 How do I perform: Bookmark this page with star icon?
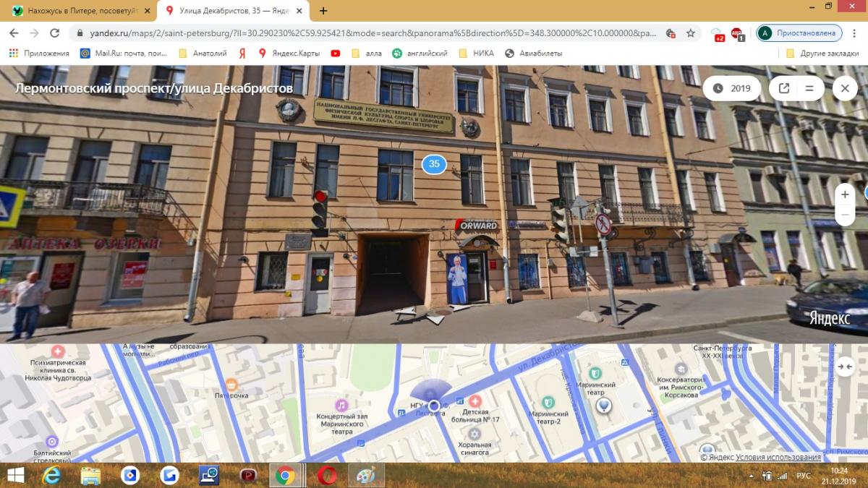tap(691, 33)
